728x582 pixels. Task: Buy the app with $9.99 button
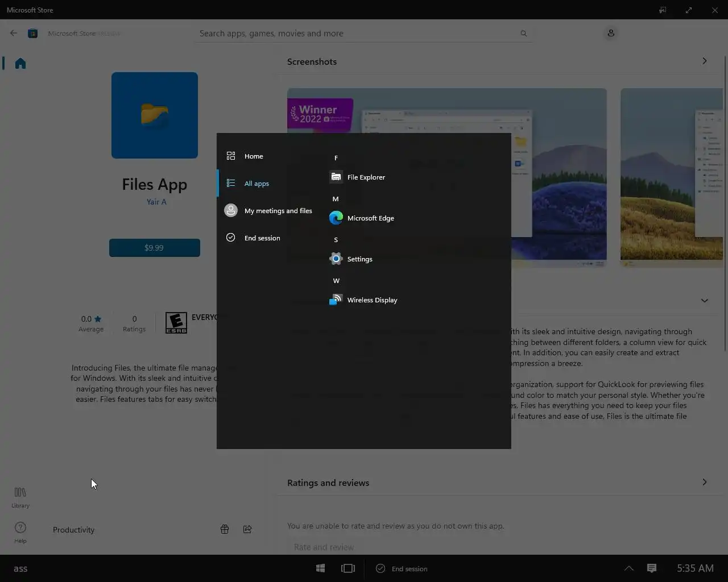[x=155, y=248]
